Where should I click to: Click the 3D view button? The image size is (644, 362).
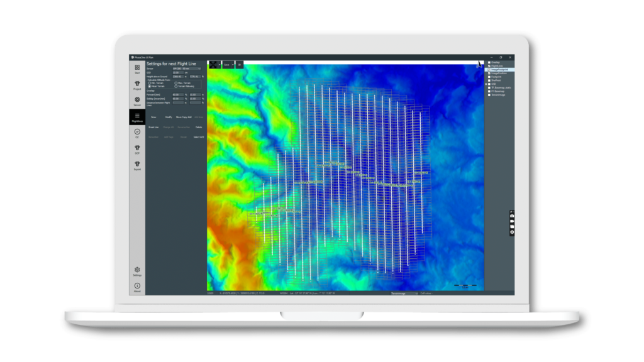point(240,65)
